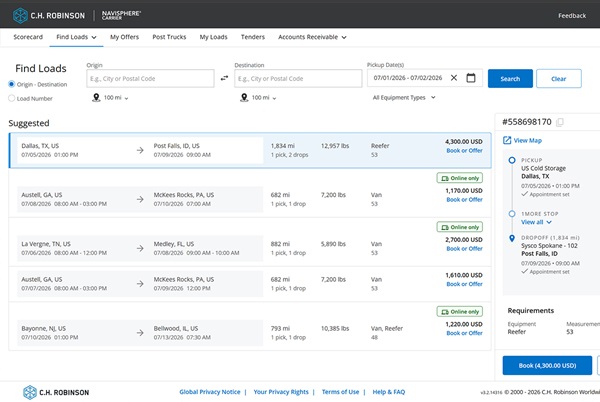
Task: Click the arrow in Dallas to Post Falls row
Action: coord(140,150)
